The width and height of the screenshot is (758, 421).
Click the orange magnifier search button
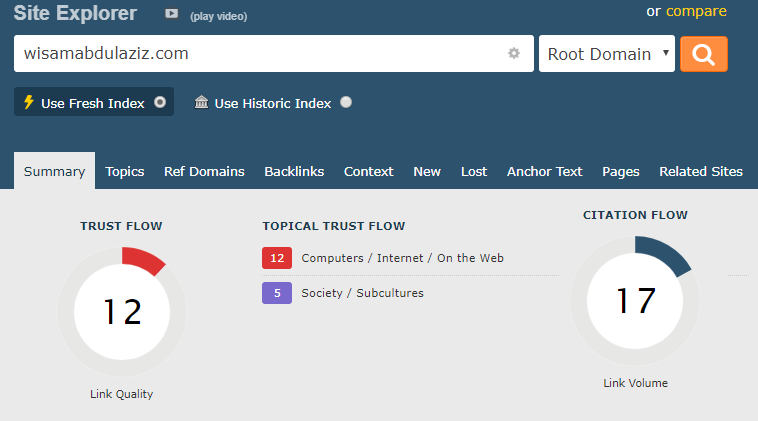point(703,54)
